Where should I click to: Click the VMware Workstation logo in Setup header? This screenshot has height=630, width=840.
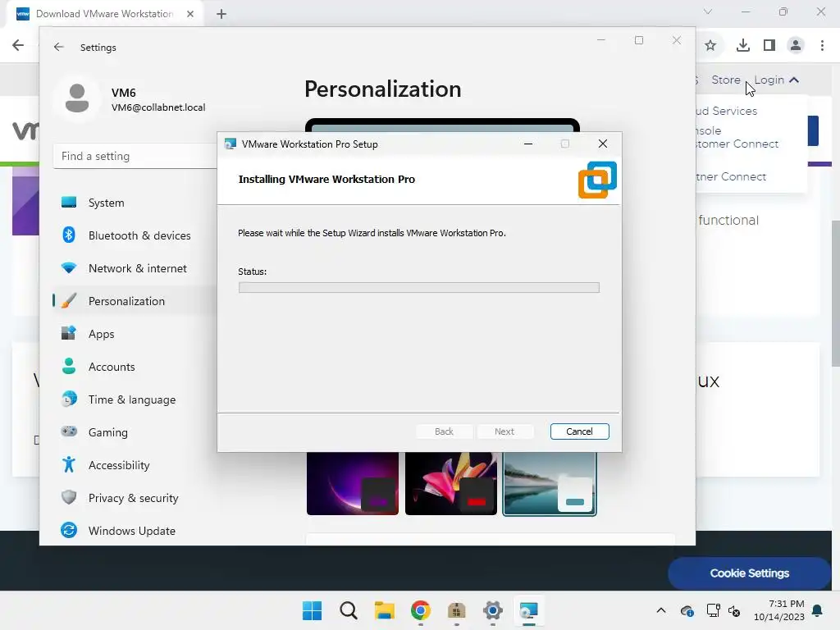point(597,180)
